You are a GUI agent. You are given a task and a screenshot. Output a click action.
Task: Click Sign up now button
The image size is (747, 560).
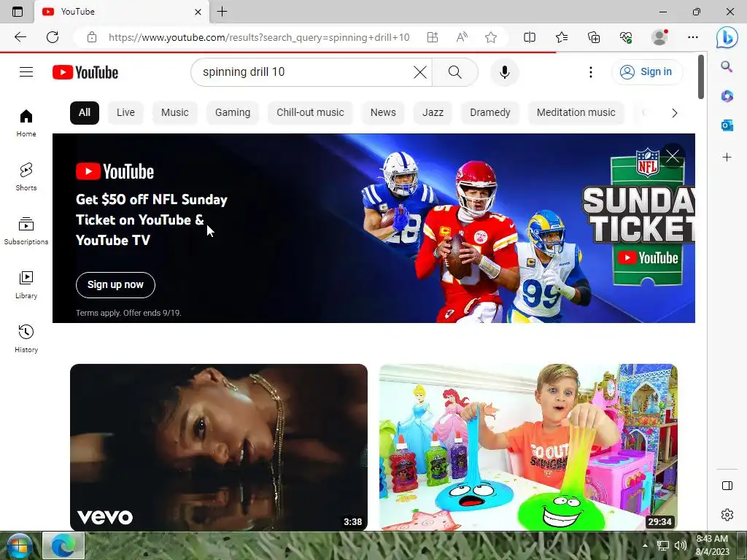click(115, 285)
